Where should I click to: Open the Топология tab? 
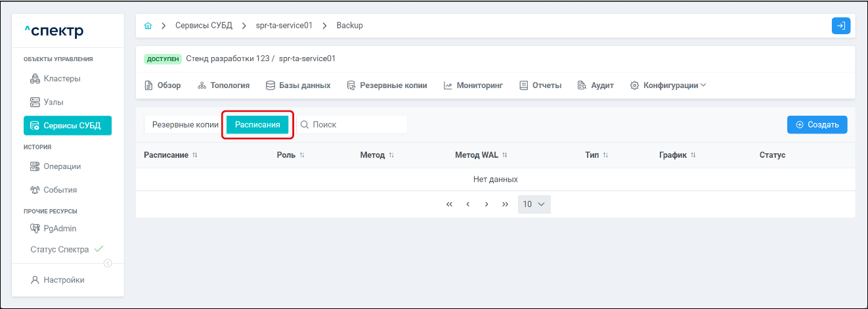click(x=223, y=85)
